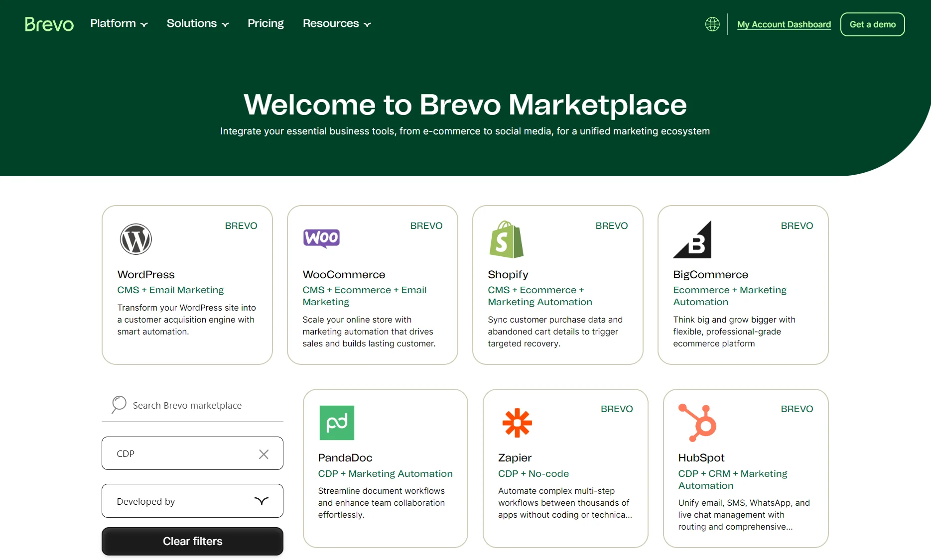Click the WooCommerce logo icon
Image resolution: width=931 pixels, height=560 pixels.
(x=321, y=238)
